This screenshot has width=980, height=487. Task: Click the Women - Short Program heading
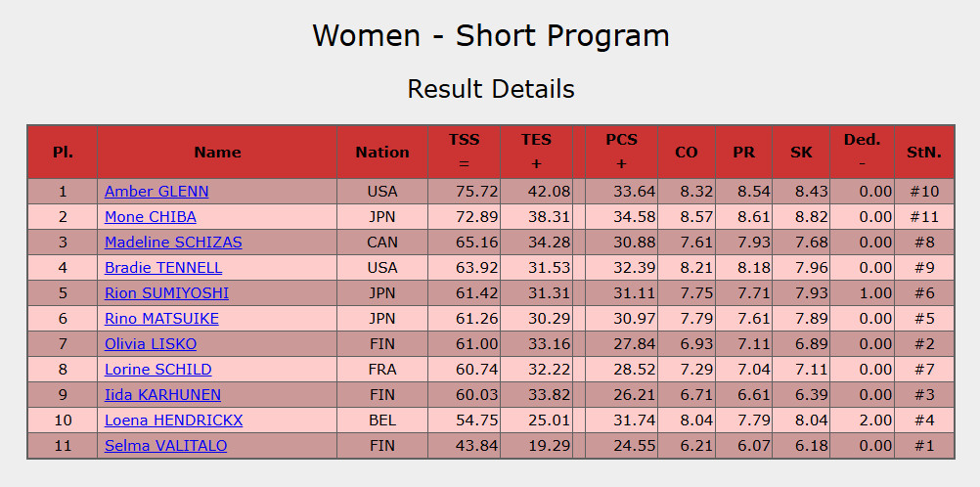(490, 36)
